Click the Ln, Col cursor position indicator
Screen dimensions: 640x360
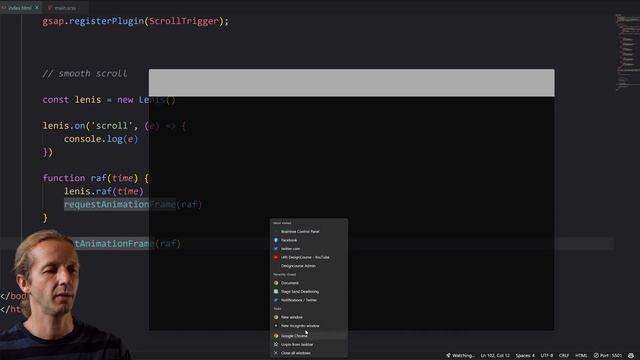(x=495, y=356)
